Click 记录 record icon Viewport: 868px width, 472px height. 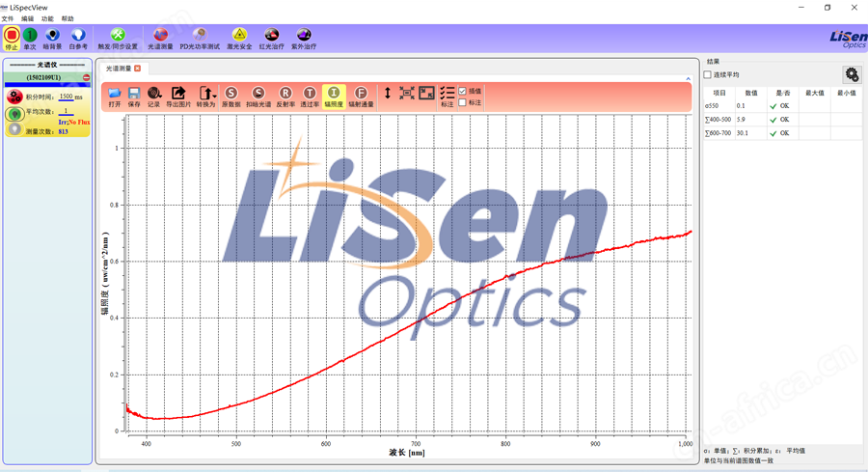tap(154, 97)
